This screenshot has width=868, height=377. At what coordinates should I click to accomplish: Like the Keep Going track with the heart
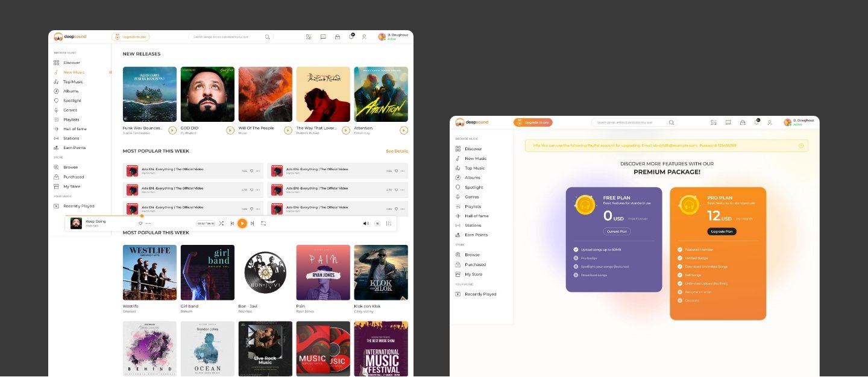[140, 223]
